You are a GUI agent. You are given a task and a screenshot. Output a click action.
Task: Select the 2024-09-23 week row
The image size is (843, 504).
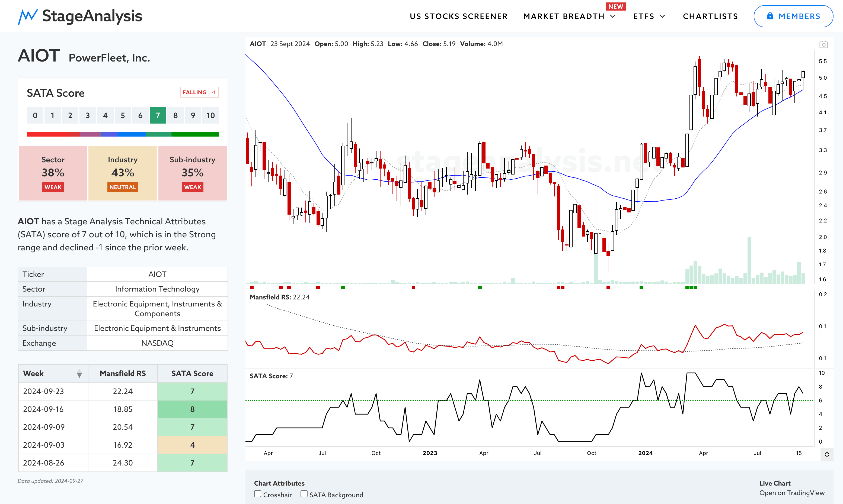coord(123,391)
